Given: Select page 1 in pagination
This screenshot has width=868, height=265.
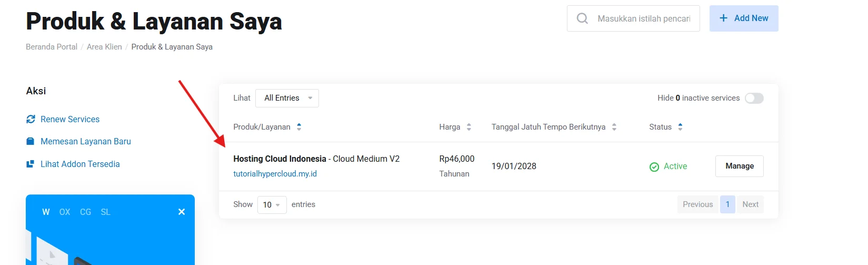Looking at the screenshot, I should click(727, 204).
